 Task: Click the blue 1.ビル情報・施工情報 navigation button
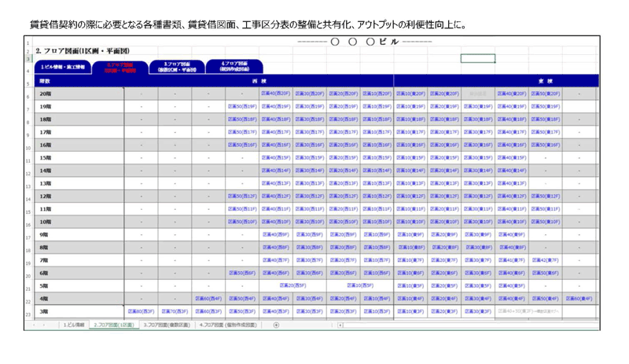63,67
